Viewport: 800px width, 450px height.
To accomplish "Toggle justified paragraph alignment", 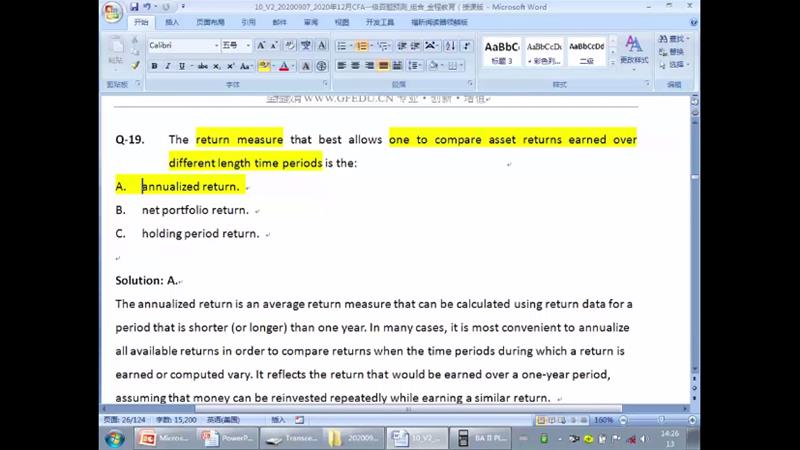I will [383, 66].
